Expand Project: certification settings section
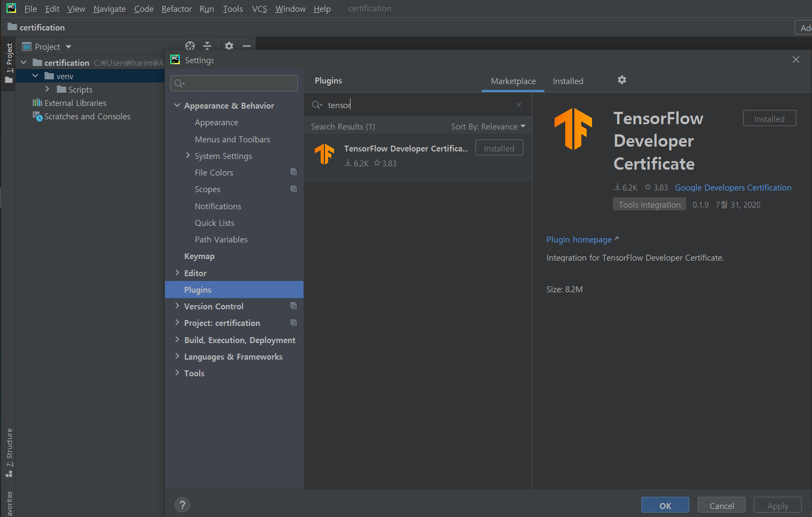 [x=177, y=322]
